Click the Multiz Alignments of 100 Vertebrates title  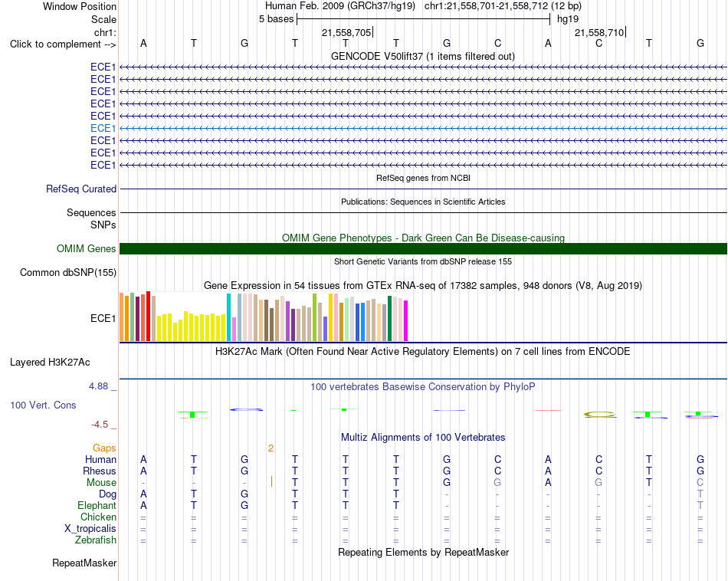point(423,437)
